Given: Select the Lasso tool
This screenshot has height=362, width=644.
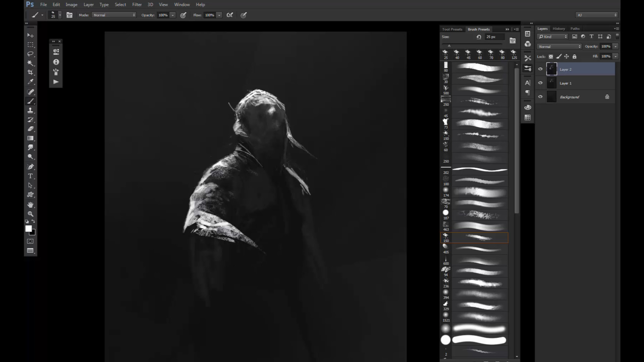Looking at the screenshot, I should 31,54.
